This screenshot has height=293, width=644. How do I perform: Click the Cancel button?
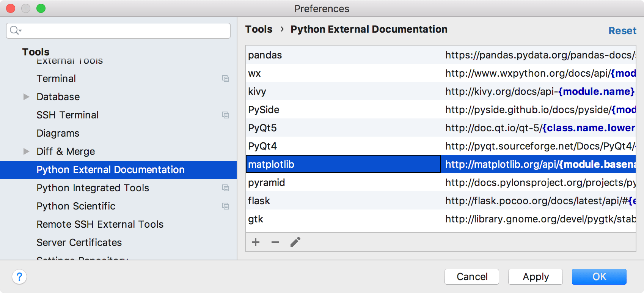472,277
